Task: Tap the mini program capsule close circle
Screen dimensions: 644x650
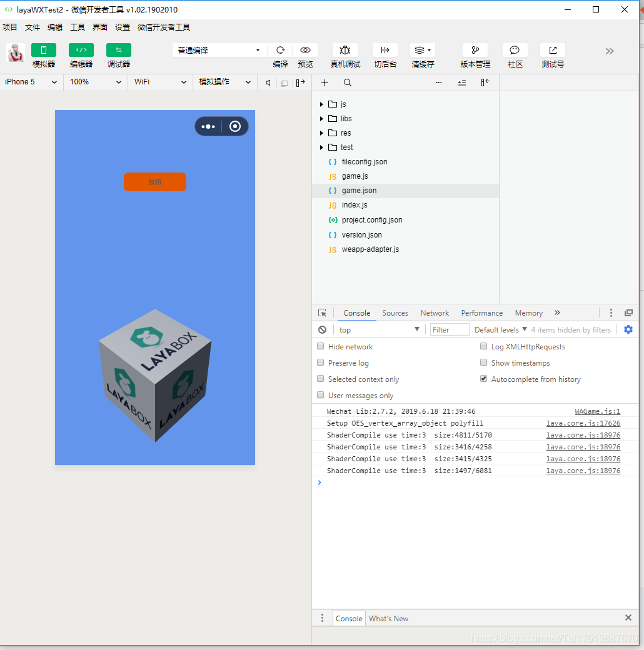Action: tap(235, 126)
